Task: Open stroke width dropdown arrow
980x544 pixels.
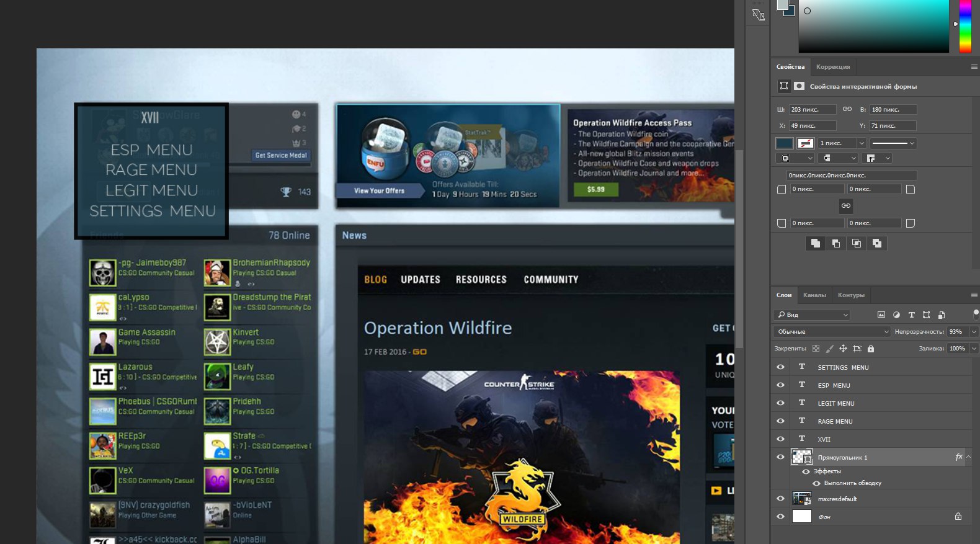Action: (860, 143)
